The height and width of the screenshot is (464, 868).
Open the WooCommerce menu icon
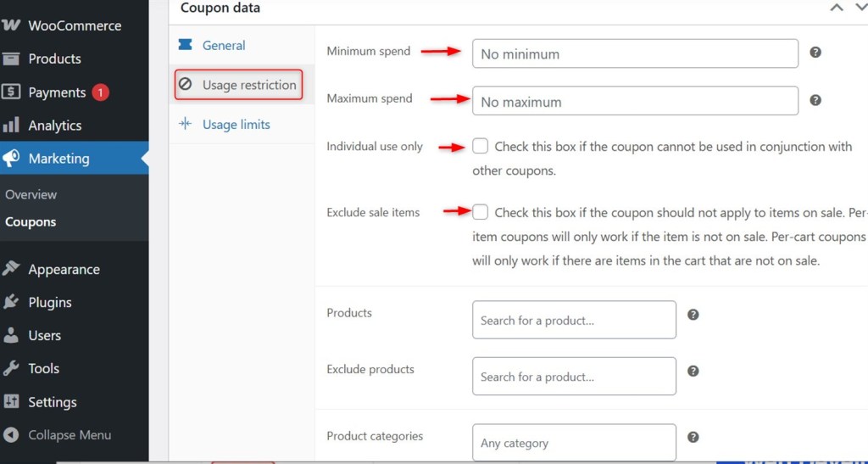(x=11, y=25)
